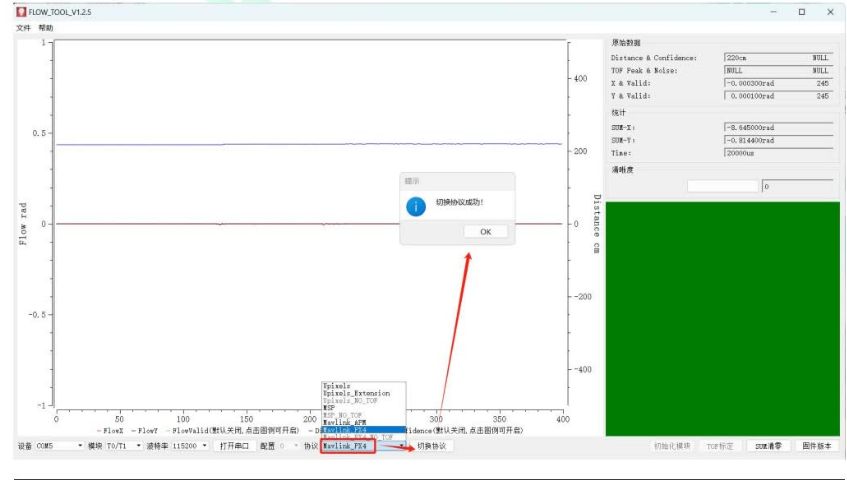
Task: Choose Upixels_NO_TOF in the protocol list
Action: click(x=364, y=401)
